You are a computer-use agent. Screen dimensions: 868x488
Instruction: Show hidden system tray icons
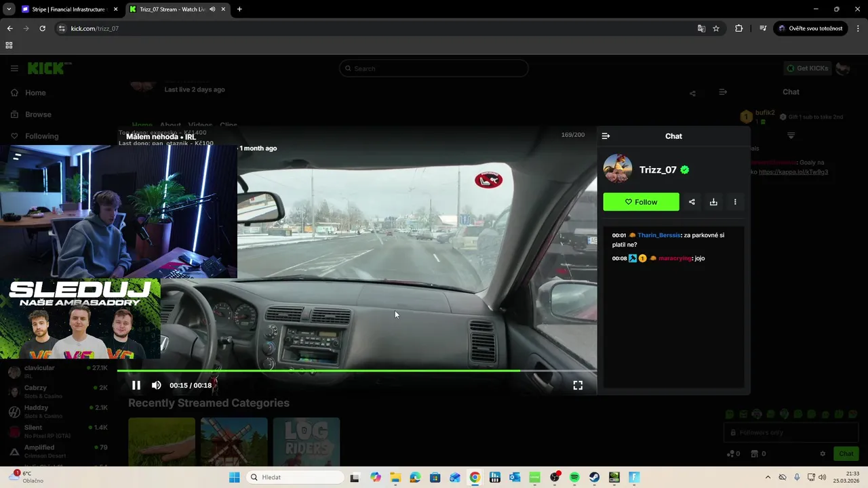[768, 477]
